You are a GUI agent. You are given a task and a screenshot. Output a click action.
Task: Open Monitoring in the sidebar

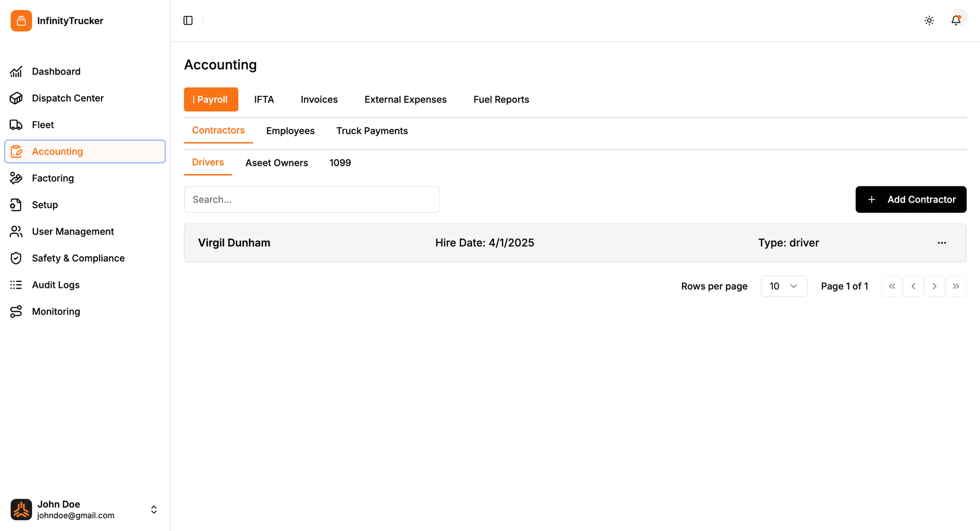(56, 311)
